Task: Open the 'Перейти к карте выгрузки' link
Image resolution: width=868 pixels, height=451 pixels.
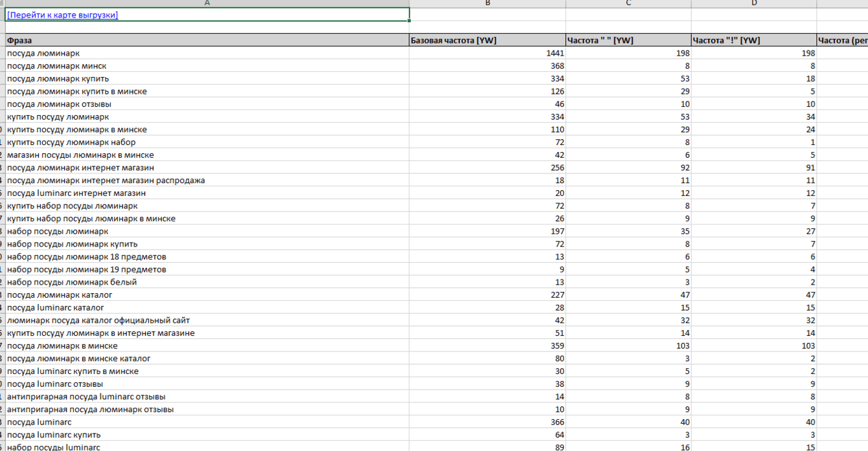Action: click(x=63, y=15)
